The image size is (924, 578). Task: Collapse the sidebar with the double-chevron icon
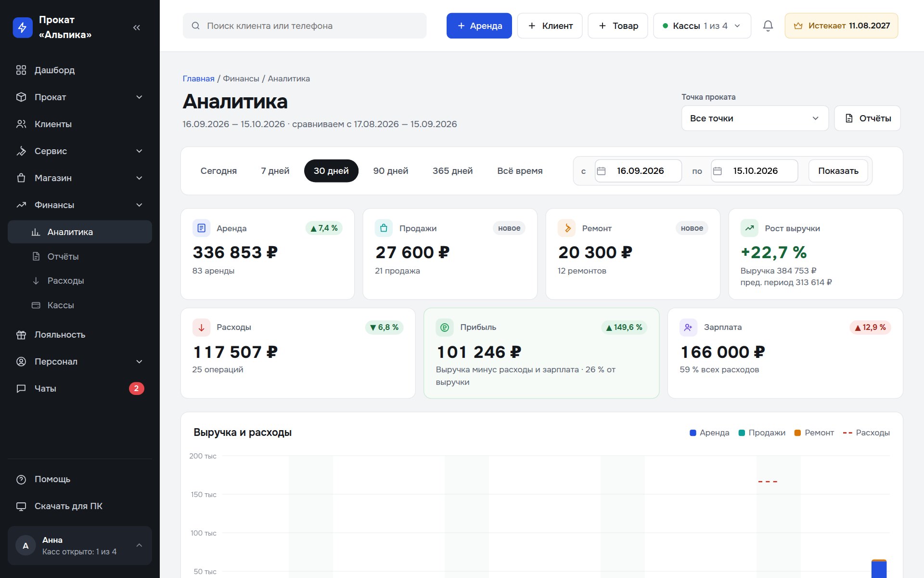[137, 27]
